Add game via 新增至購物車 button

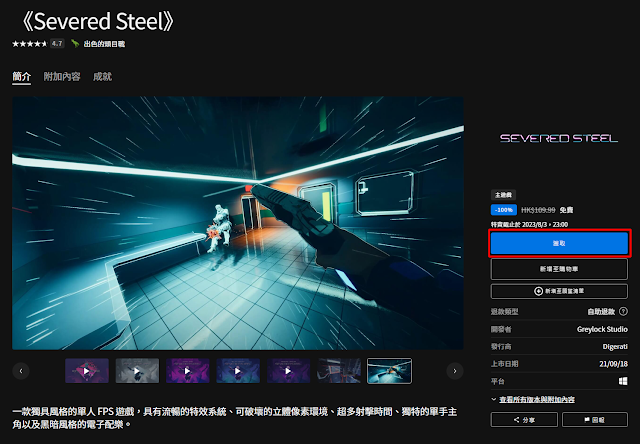click(x=559, y=269)
